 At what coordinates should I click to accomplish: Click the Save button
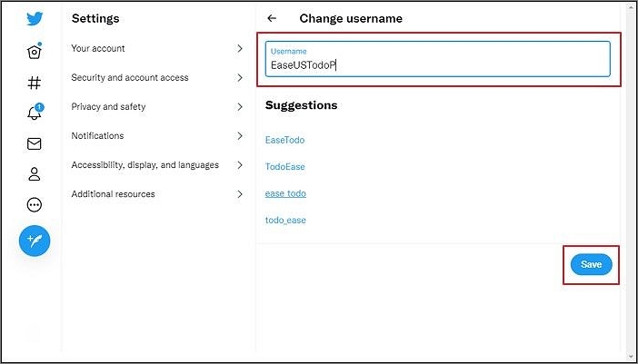pos(592,264)
